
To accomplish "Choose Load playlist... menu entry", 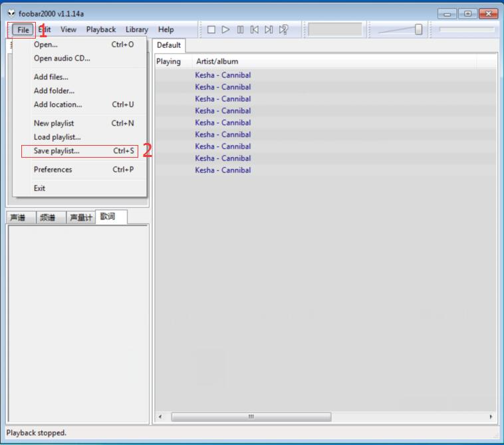I will pos(79,137).
